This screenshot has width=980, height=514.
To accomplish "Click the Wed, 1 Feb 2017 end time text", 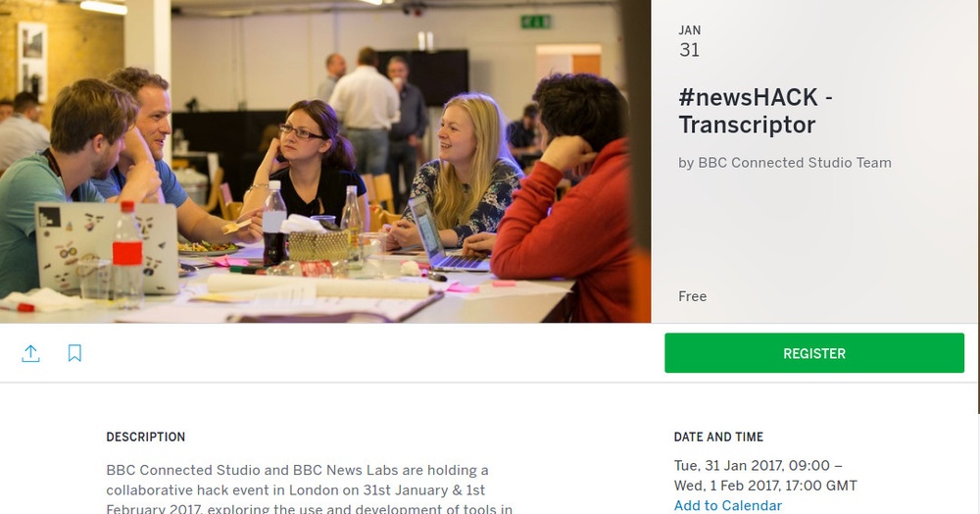I will click(765, 486).
